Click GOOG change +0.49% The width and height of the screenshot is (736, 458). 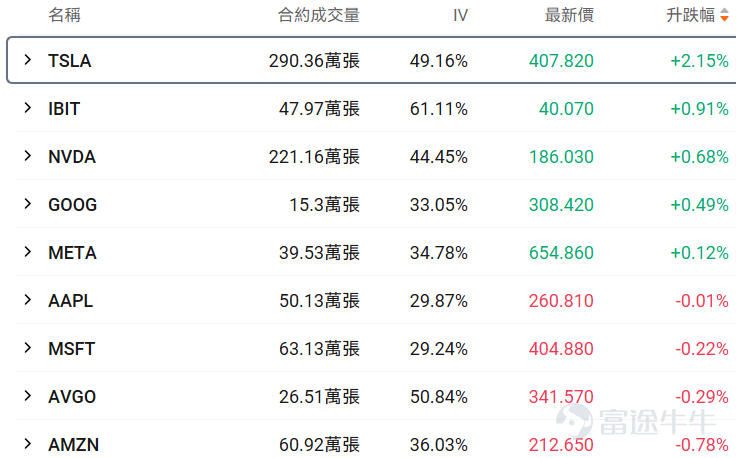tap(699, 205)
